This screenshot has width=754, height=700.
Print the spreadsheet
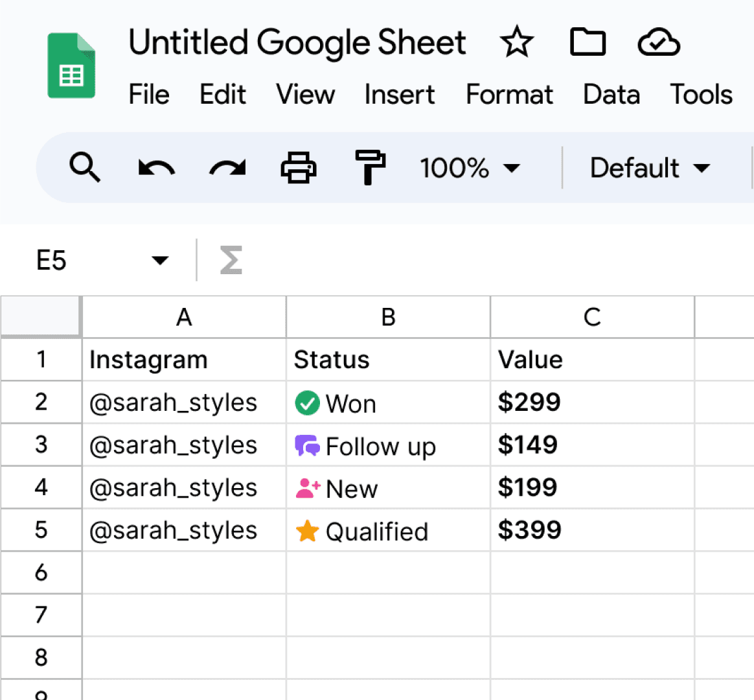pos(299,168)
